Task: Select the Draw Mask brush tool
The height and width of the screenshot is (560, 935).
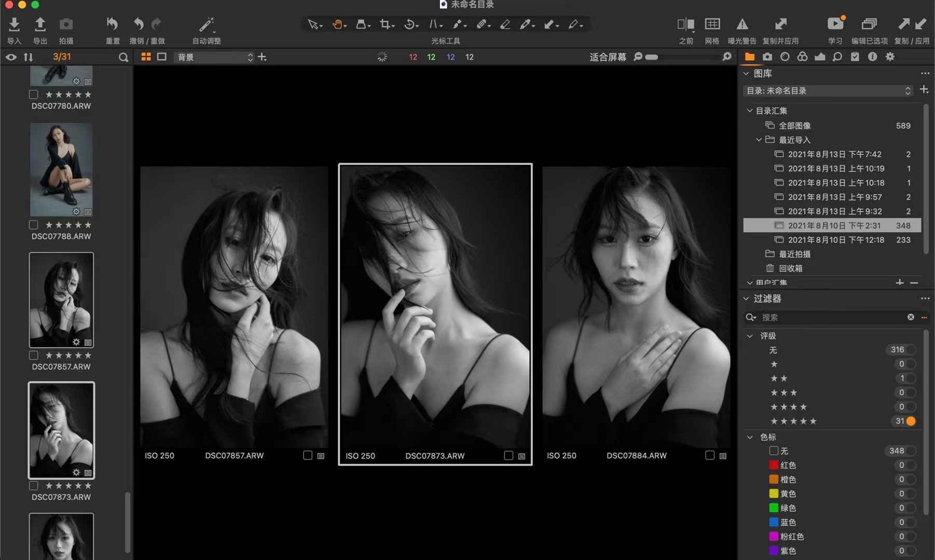Action: tap(459, 24)
